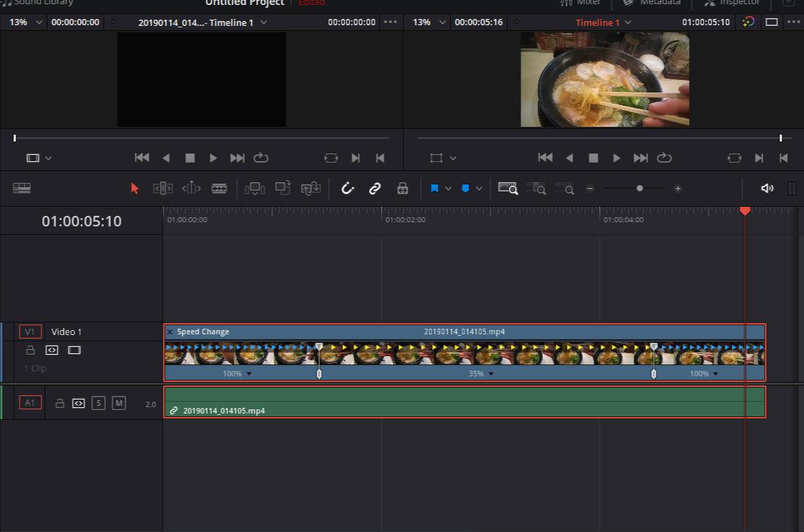
Task: Stop playback in timeline viewer
Action: [x=594, y=158]
